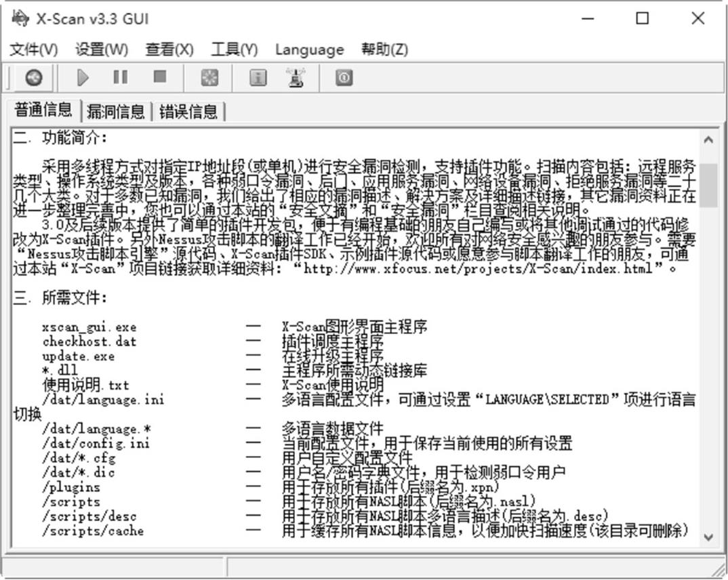
Task: Click the scrollbar down arrow
Action: [708, 537]
